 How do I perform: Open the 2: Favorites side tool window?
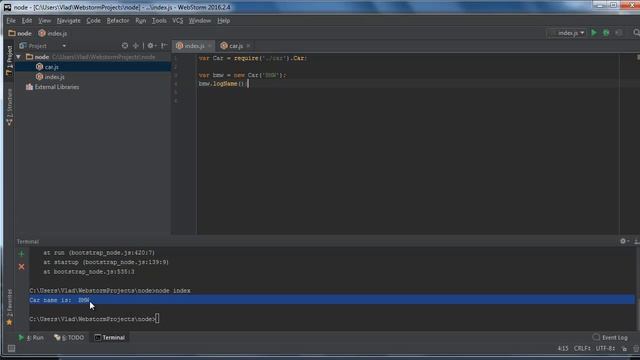click(9, 307)
